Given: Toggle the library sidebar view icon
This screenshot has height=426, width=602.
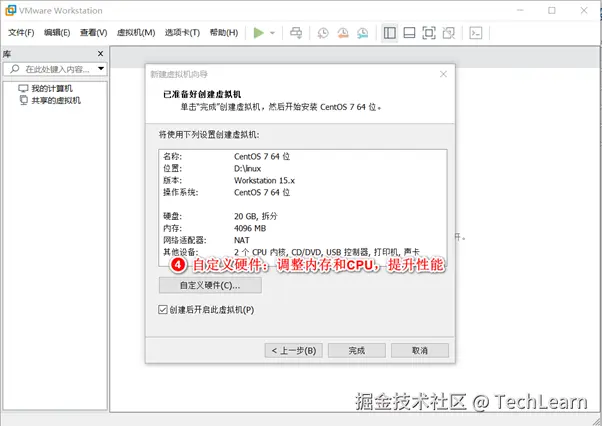Looking at the screenshot, I should pos(390,33).
